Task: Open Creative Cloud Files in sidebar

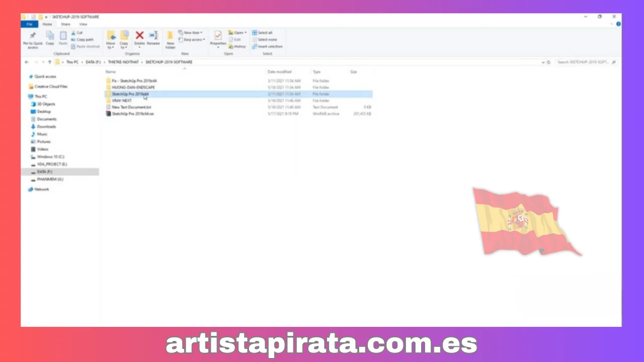Action: tap(48, 86)
